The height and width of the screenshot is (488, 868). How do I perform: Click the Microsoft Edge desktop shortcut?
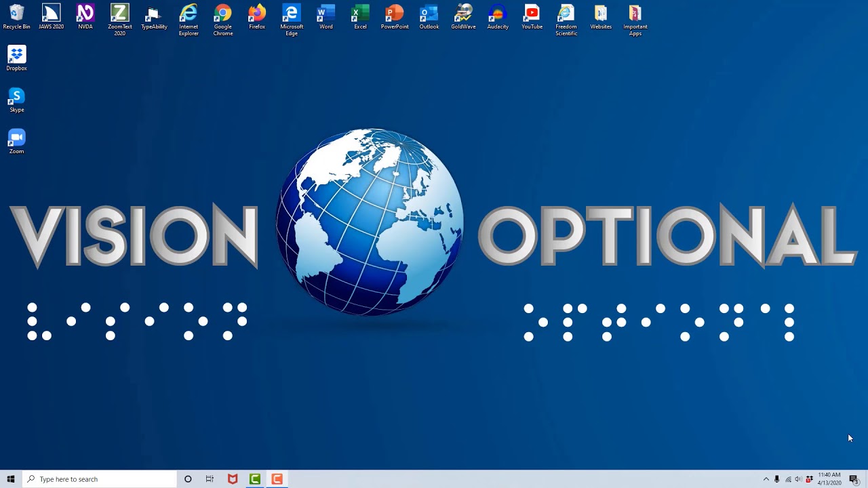point(292,20)
